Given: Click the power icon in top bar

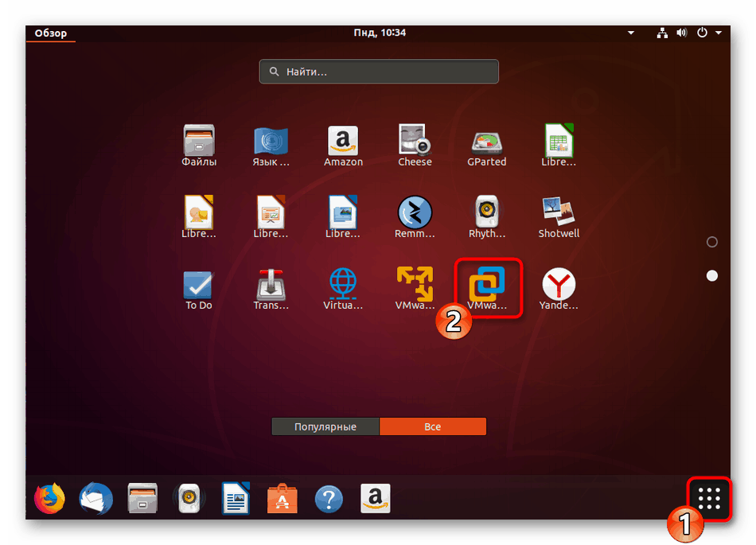Looking at the screenshot, I should [x=702, y=33].
